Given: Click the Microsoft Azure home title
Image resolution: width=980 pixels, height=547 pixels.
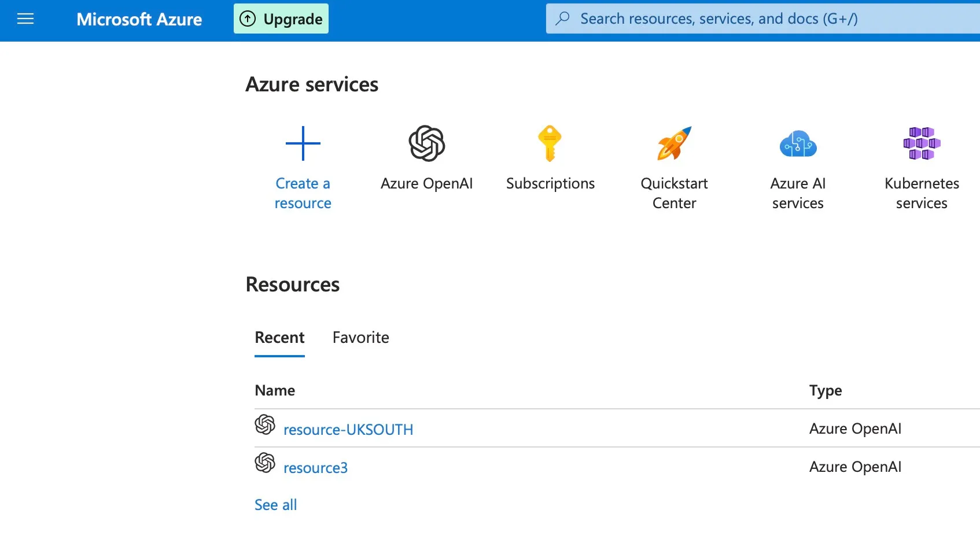Looking at the screenshot, I should point(139,19).
